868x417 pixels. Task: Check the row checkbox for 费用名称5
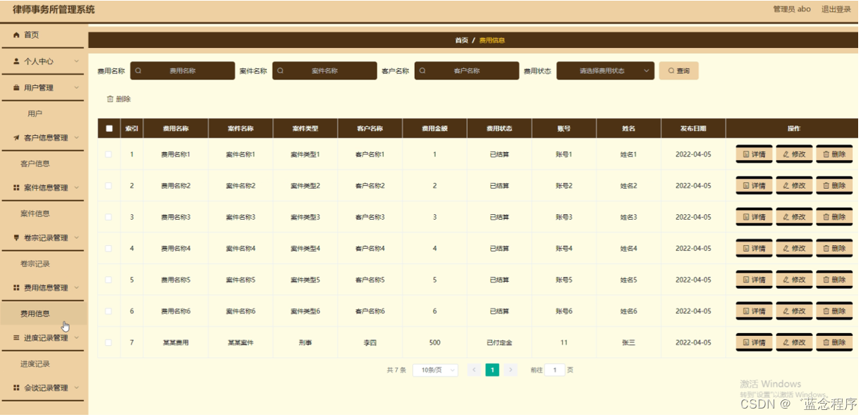(109, 280)
